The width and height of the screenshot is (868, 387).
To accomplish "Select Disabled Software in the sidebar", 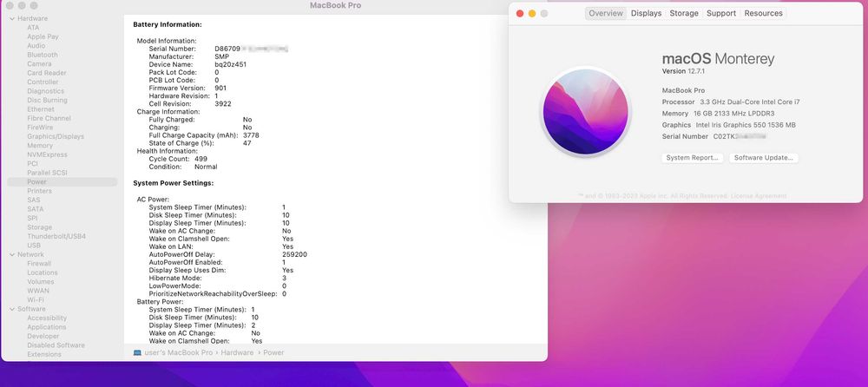I will pyautogui.click(x=56, y=345).
